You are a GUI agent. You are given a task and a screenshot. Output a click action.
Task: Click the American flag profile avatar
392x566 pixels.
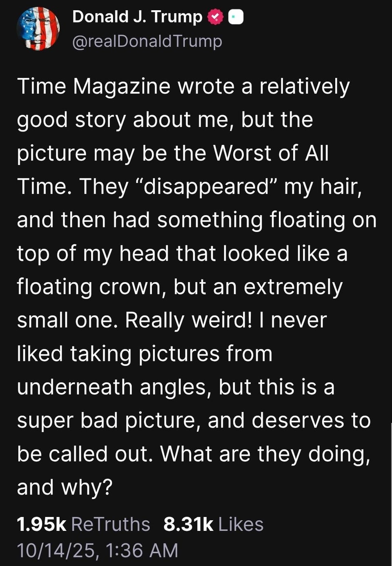click(x=38, y=29)
